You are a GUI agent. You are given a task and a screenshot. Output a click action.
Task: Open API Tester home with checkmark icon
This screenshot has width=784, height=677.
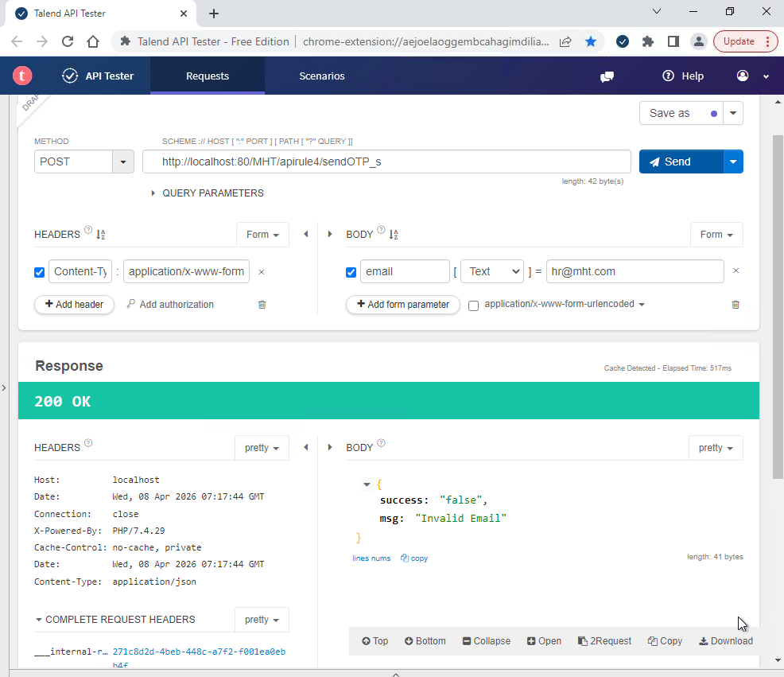[x=98, y=76]
